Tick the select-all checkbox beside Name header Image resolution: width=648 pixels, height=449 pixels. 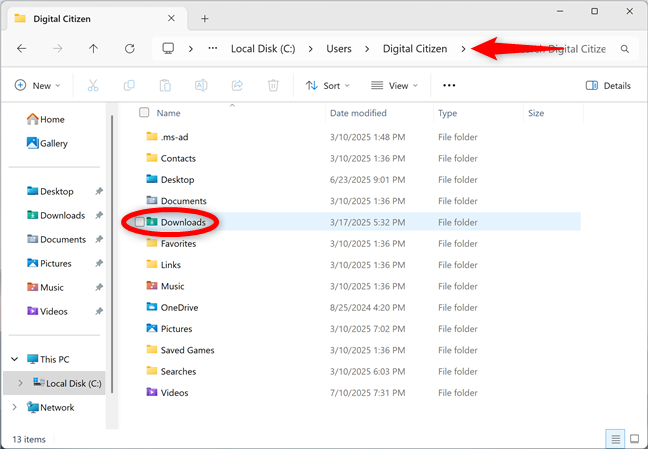144,112
